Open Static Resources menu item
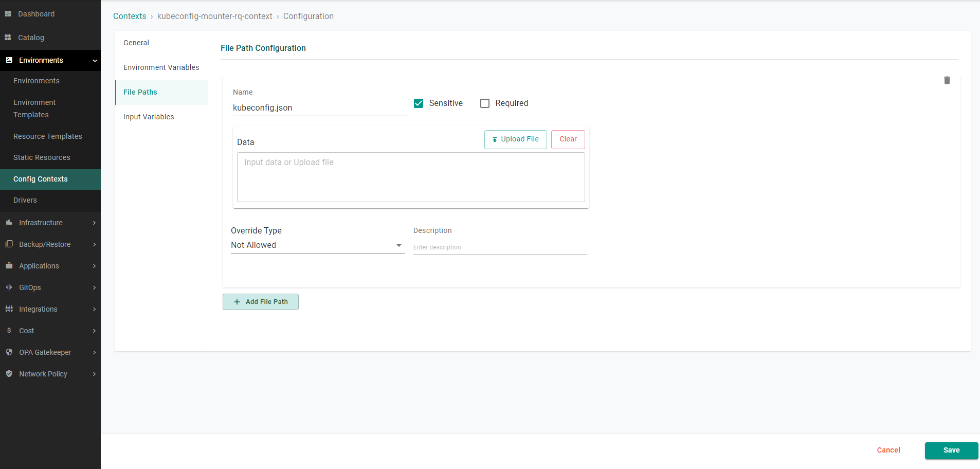Screen dimensions: 980x469 point(50,157)
